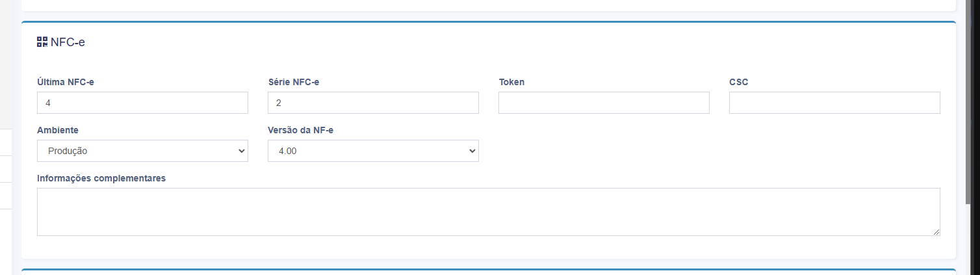980x275 pixels.
Task: Click the chevron arrow on Ambiente select
Action: [242, 151]
